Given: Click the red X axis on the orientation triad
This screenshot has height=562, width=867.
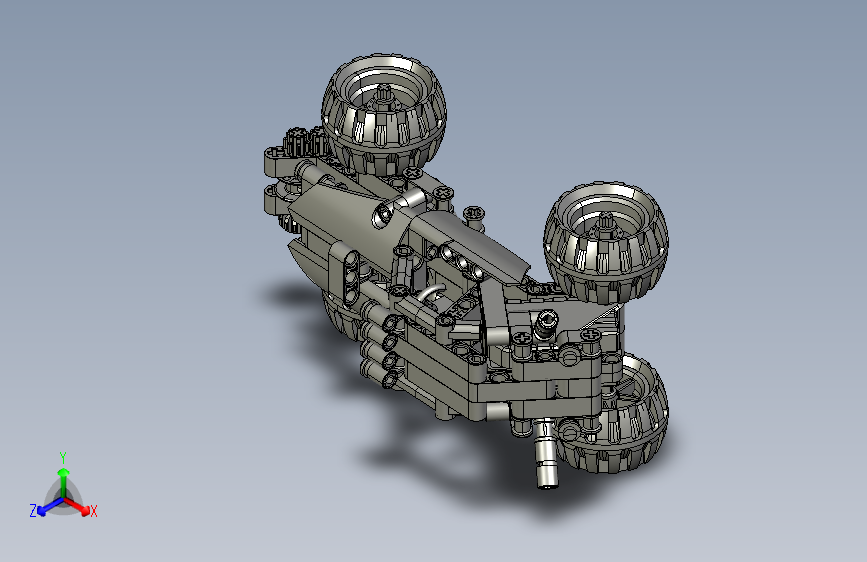Looking at the screenshot, I should (77, 506).
